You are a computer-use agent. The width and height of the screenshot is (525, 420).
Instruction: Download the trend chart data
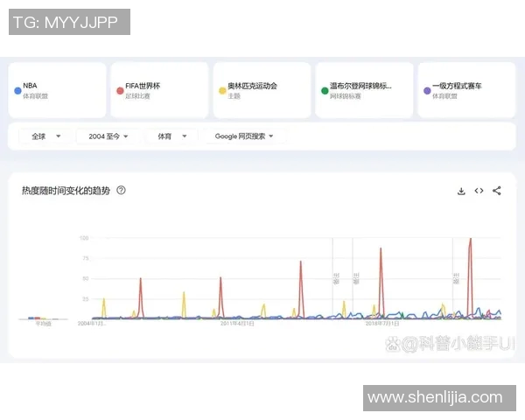tap(461, 191)
